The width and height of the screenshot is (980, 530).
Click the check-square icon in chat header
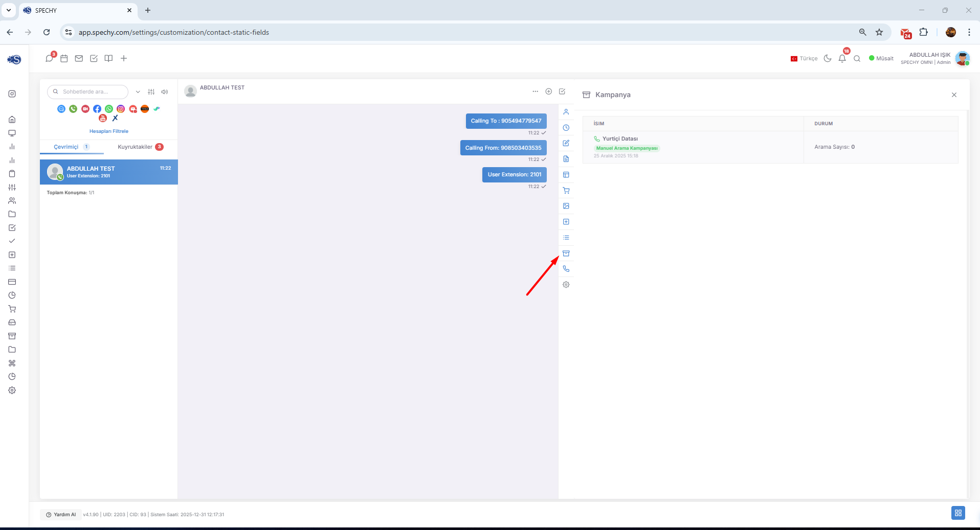(562, 91)
